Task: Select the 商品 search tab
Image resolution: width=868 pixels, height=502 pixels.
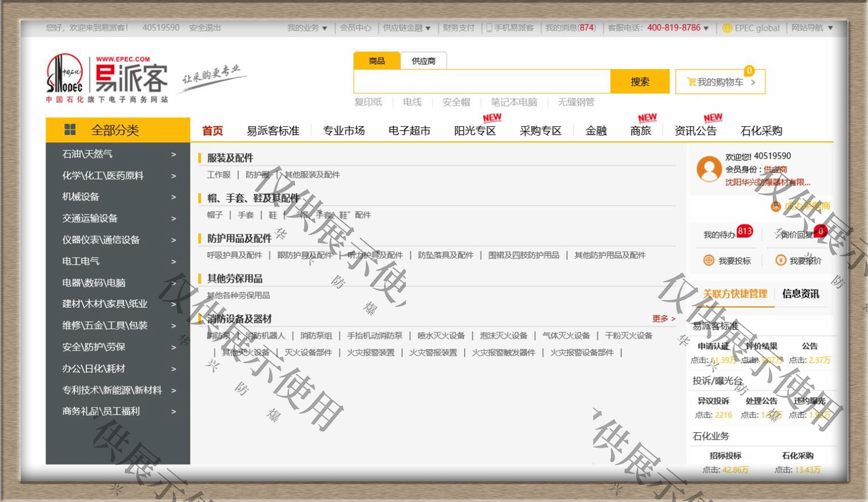Action: [x=377, y=61]
